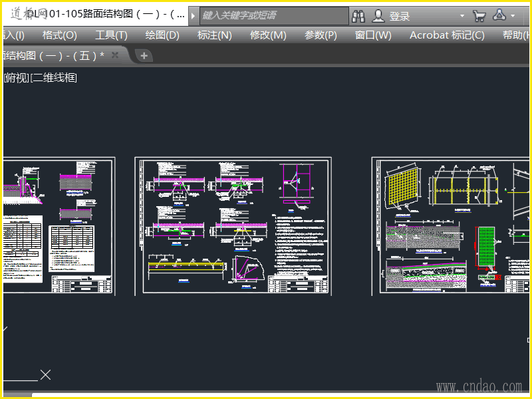Open dropdown arrow beside A360 icon
532x399 pixels.
pyautogui.click(x=513, y=15)
